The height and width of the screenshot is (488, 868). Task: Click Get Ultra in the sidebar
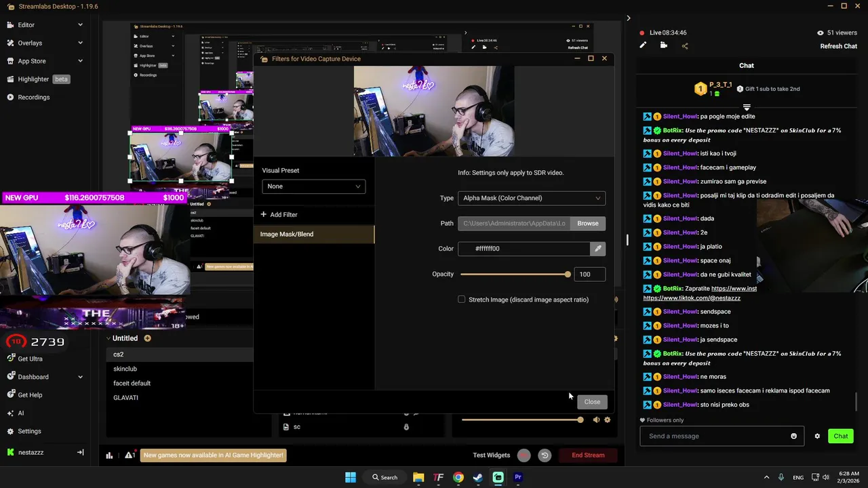(x=30, y=359)
